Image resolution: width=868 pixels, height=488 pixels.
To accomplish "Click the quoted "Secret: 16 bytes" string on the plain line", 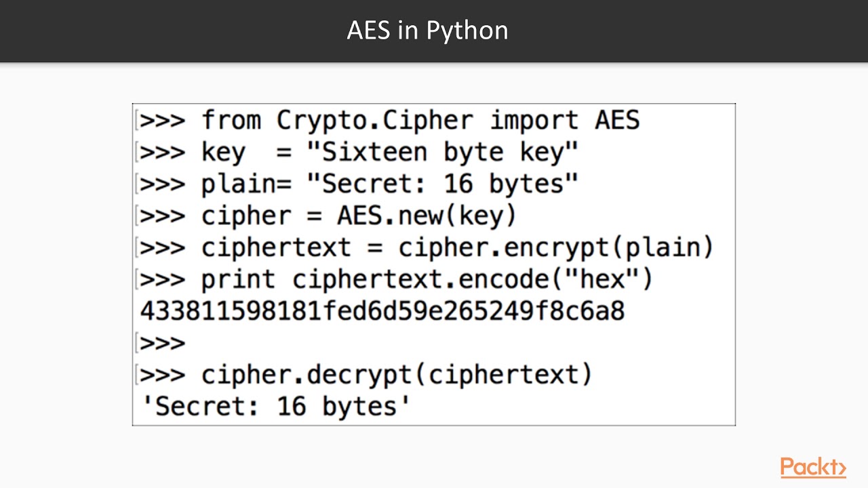I will point(442,184).
